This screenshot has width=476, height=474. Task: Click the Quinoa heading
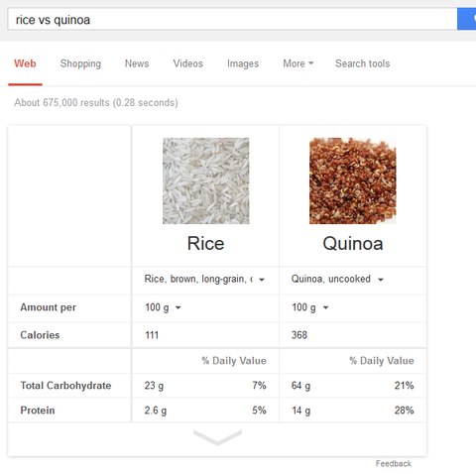pyautogui.click(x=353, y=244)
